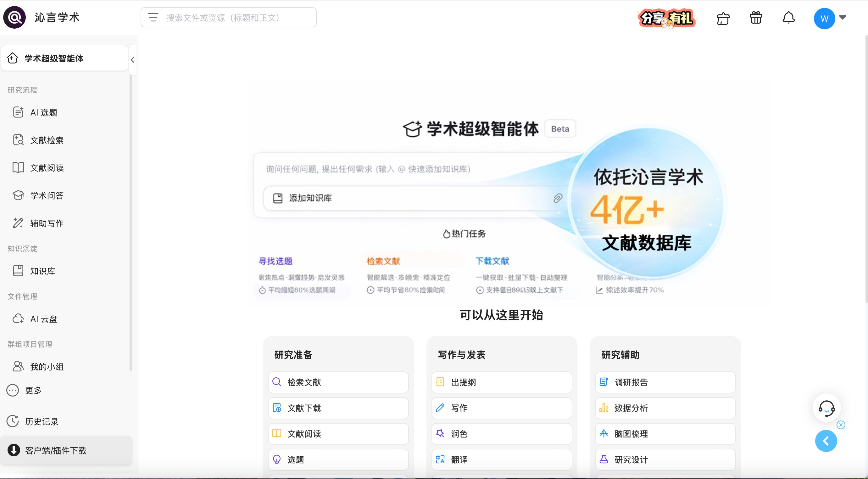Open 文献检索 from the sidebar
868x479 pixels.
[18, 140]
